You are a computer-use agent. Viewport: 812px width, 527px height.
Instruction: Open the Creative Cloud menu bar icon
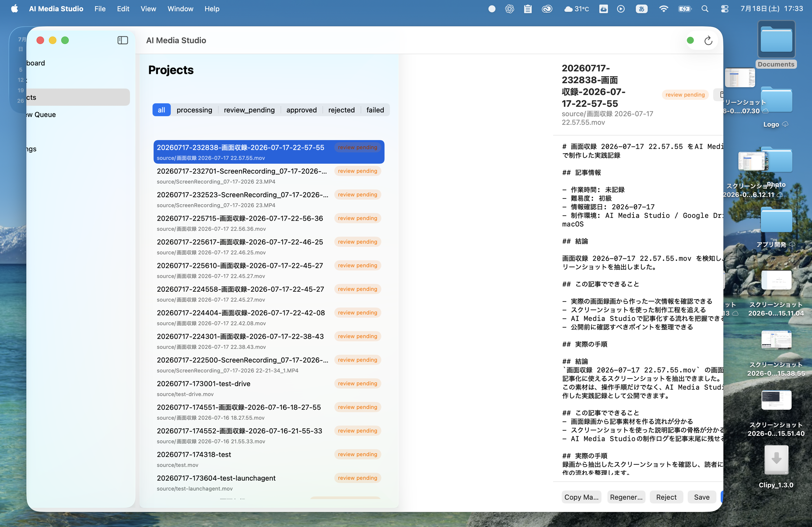coord(547,9)
